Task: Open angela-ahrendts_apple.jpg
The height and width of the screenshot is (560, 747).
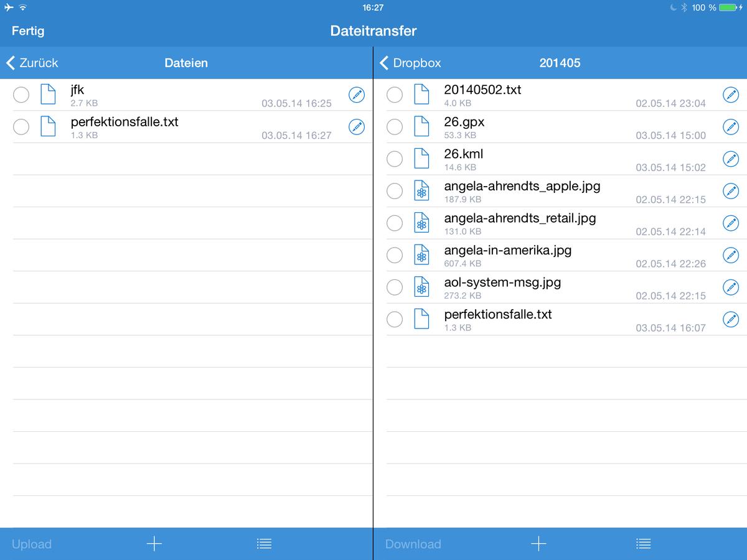Action: click(x=522, y=185)
